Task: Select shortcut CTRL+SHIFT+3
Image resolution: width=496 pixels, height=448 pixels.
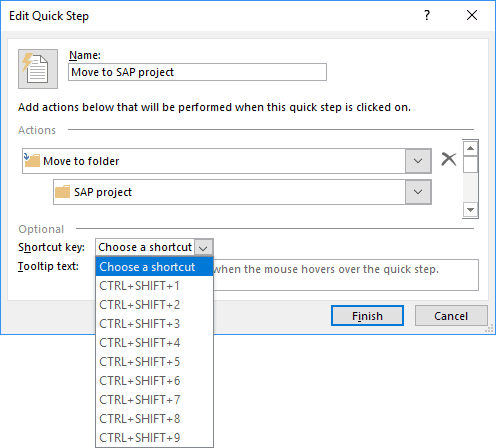Action: pos(154,324)
